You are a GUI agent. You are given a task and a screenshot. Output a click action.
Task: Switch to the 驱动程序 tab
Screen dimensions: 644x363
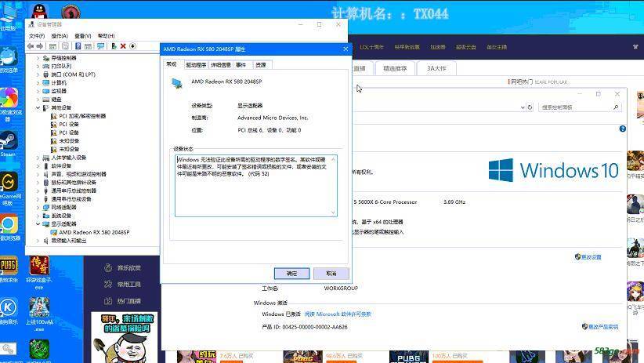[x=196, y=65]
